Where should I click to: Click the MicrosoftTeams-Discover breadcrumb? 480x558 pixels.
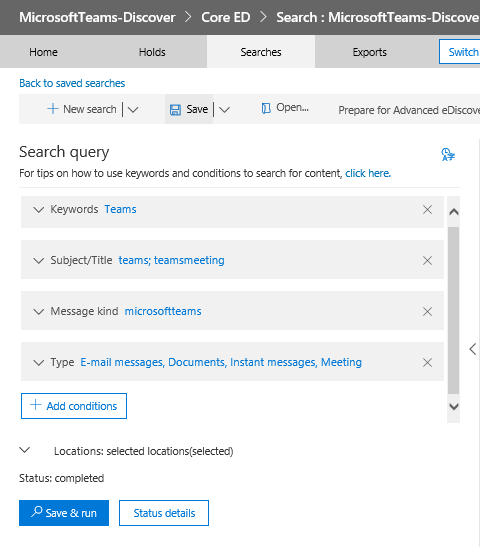97,17
